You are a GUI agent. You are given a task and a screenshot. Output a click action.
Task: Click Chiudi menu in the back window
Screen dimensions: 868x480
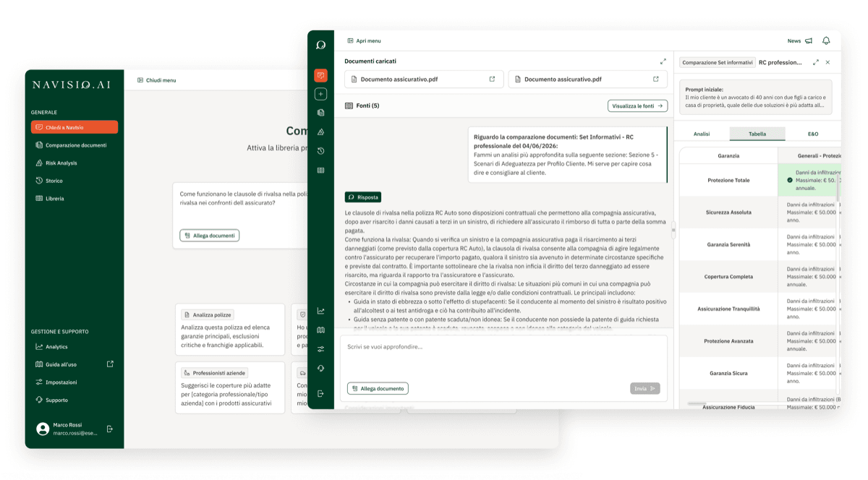156,80
